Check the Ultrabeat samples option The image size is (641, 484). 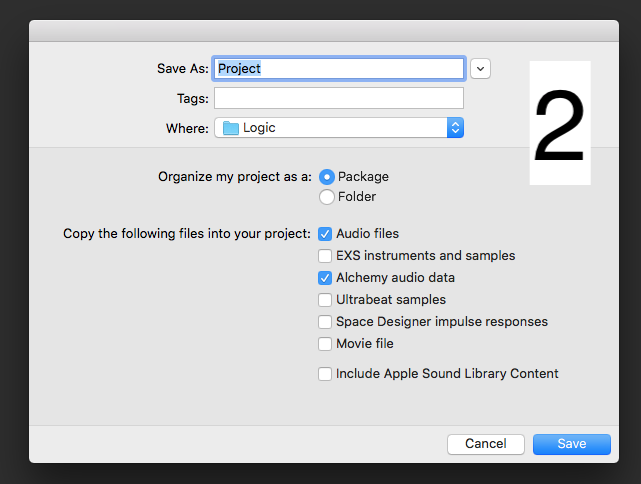(x=325, y=300)
